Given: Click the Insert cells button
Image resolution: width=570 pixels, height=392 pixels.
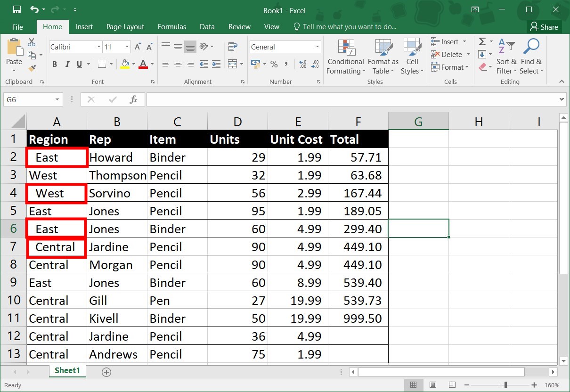Looking at the screenshot, I should 448,42.
